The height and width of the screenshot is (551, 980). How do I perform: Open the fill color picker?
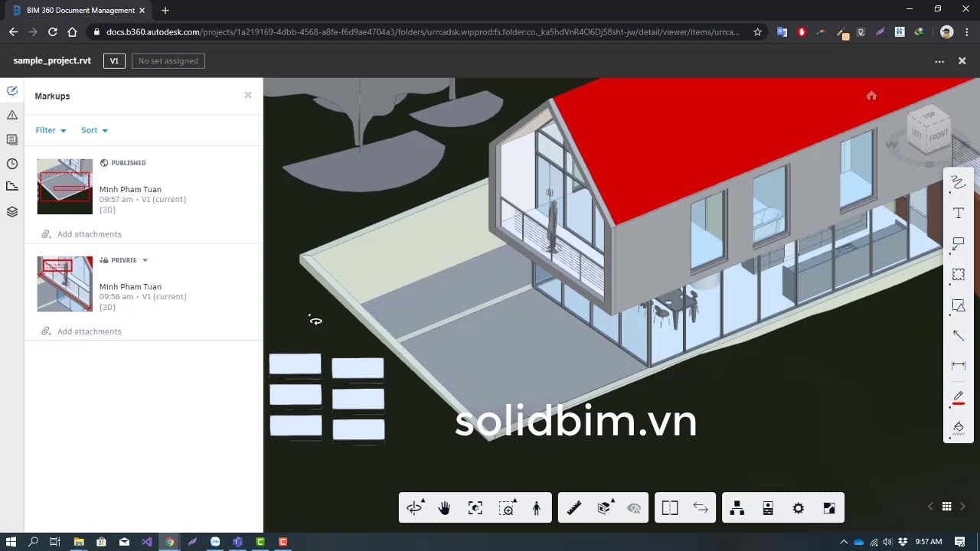point(958,427)
